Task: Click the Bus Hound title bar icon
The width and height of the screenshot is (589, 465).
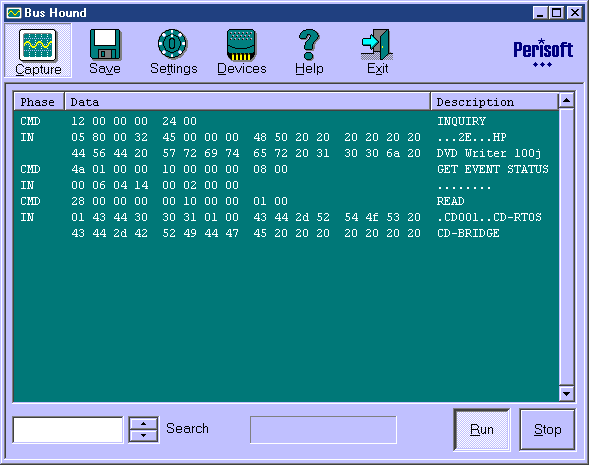Action: click(14, 13)
